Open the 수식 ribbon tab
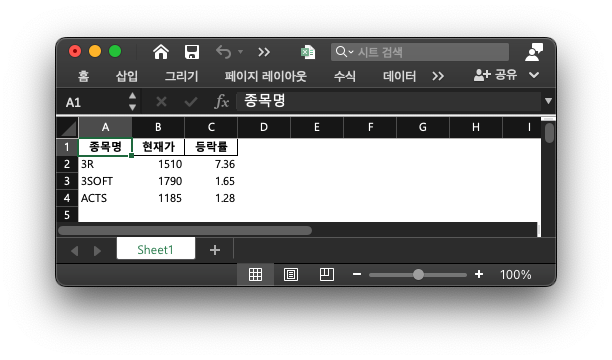 click(345, 76)
